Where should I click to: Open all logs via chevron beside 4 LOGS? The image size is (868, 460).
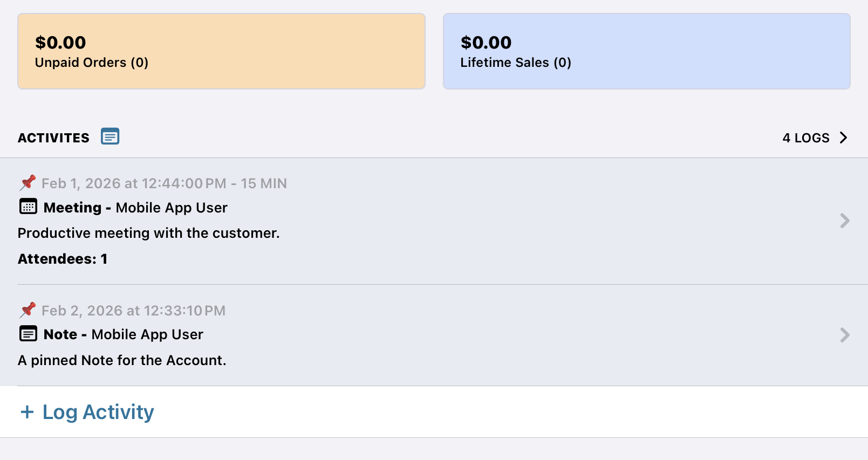(844, 138)
